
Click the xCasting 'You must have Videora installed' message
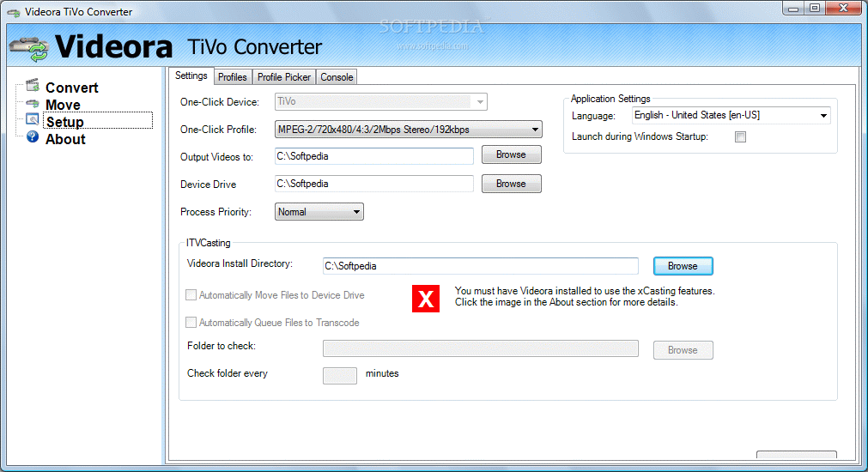(585, 297)
